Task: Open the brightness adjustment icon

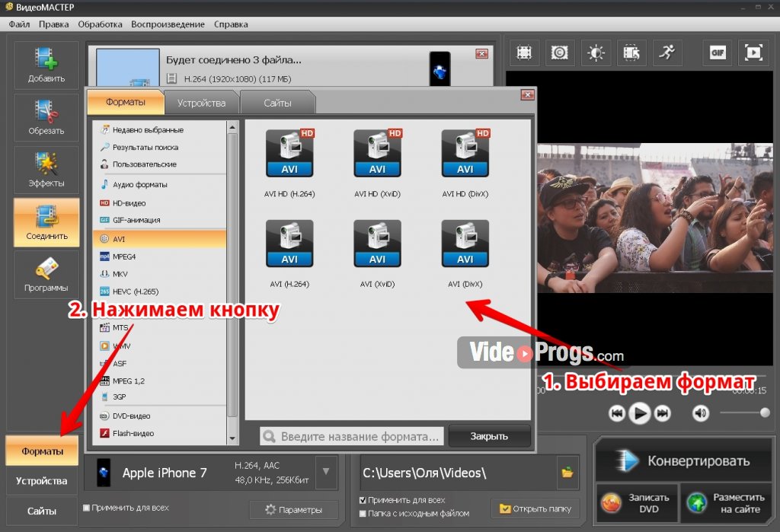Action: point(596,53)
